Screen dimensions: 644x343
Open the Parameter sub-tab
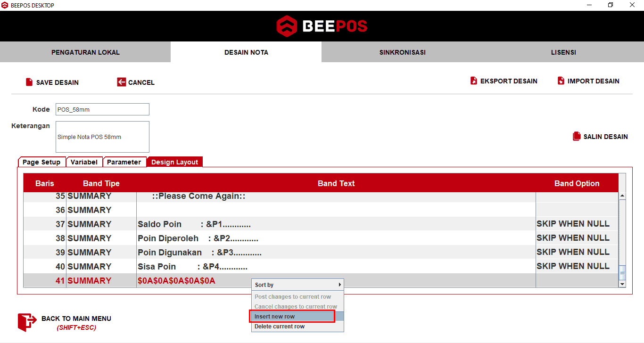[x=124, y=162]
